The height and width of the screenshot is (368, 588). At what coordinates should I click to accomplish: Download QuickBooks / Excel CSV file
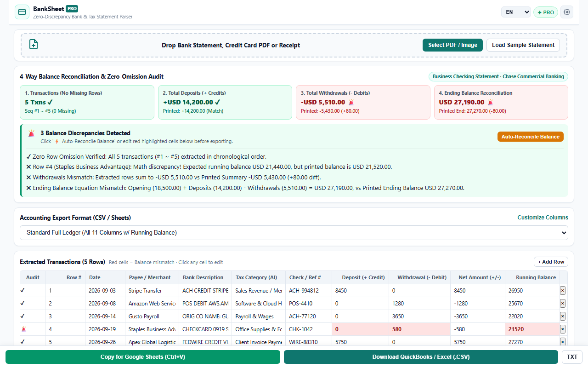point(421,357)
